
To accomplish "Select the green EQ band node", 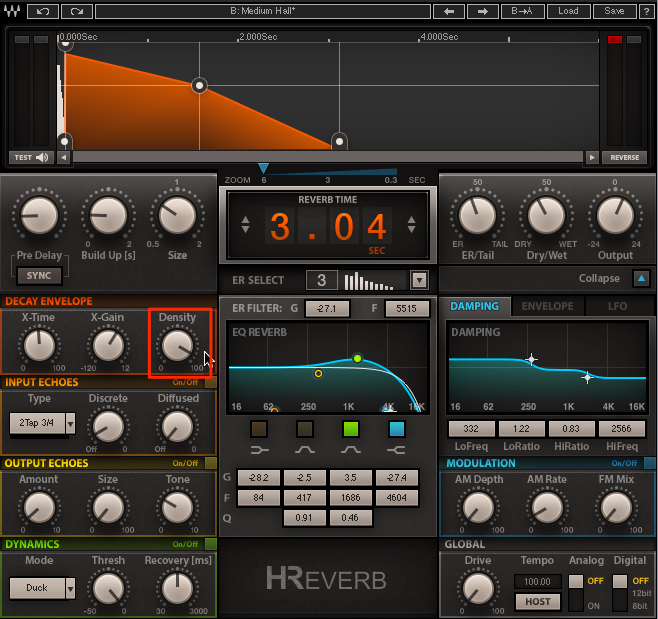I will click(357, 358).
